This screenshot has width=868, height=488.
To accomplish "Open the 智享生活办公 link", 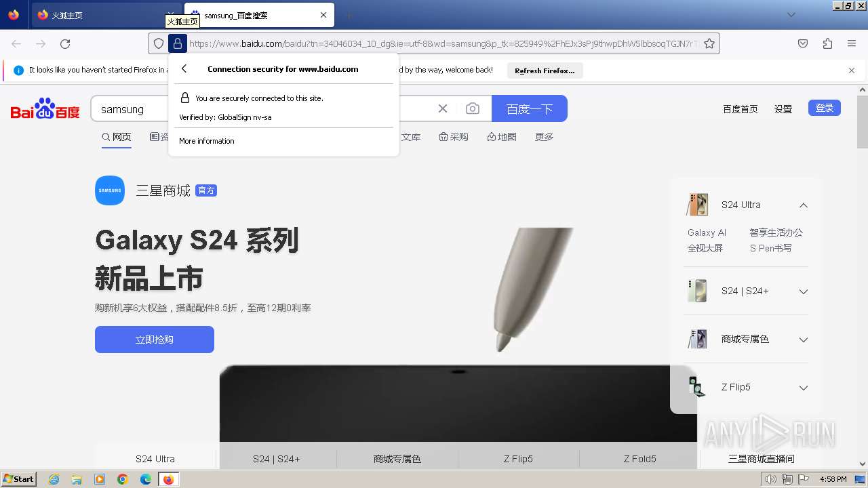I will point(776,232).
